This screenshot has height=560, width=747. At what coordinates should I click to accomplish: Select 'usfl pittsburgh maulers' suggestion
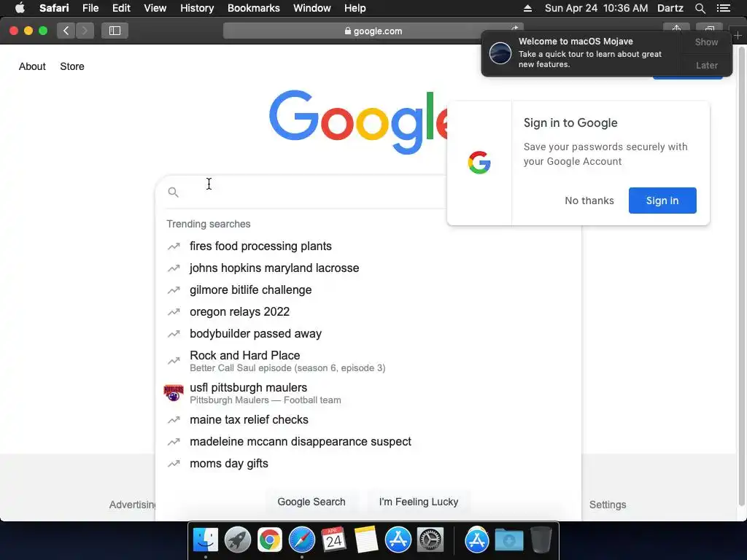(x=368, y=393)
